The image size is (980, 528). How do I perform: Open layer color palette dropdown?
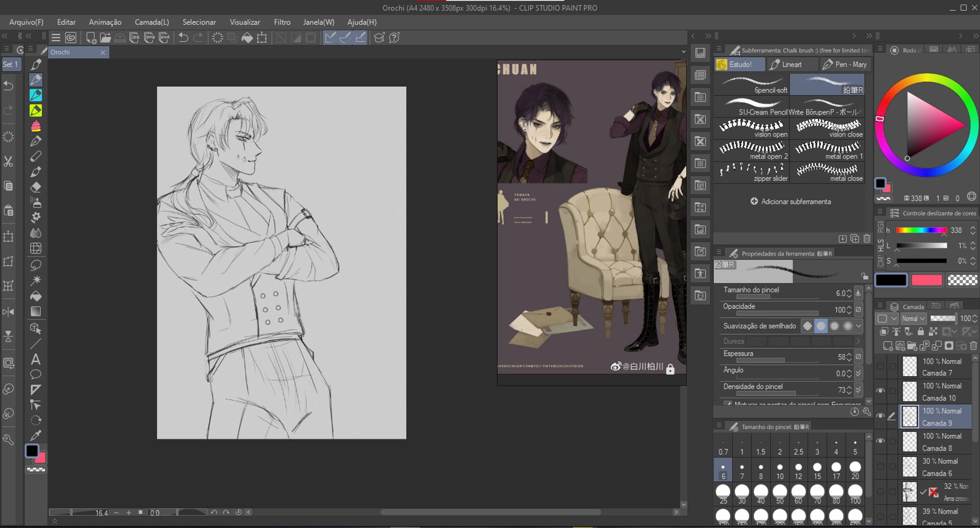[887, 318]
